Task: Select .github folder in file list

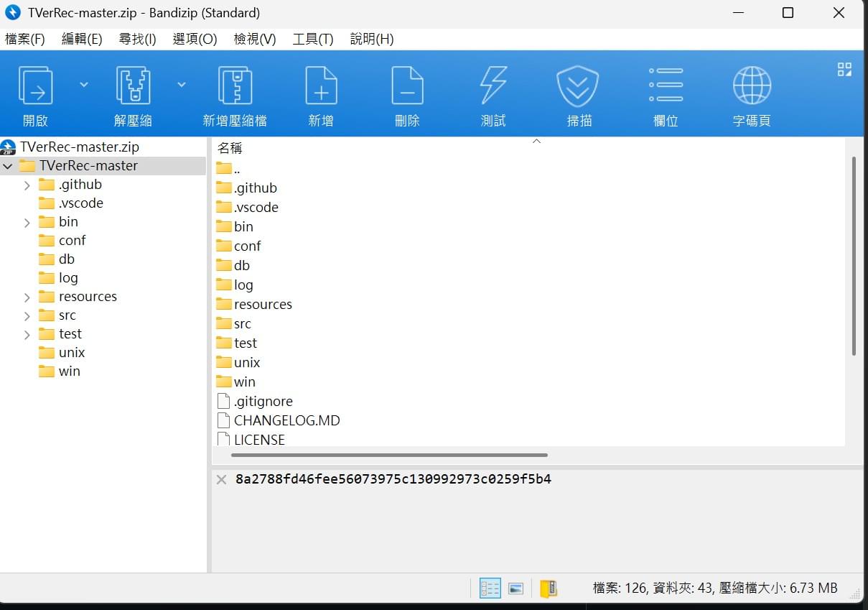Action: coord(246,188)
